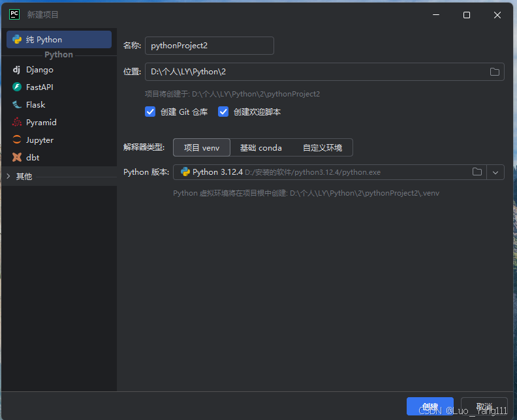Image resolution: width=517 pixels, height=420 pixels.
Task: Click the Python 3.12.4 interpreter combo box
Action: (338, 172)
